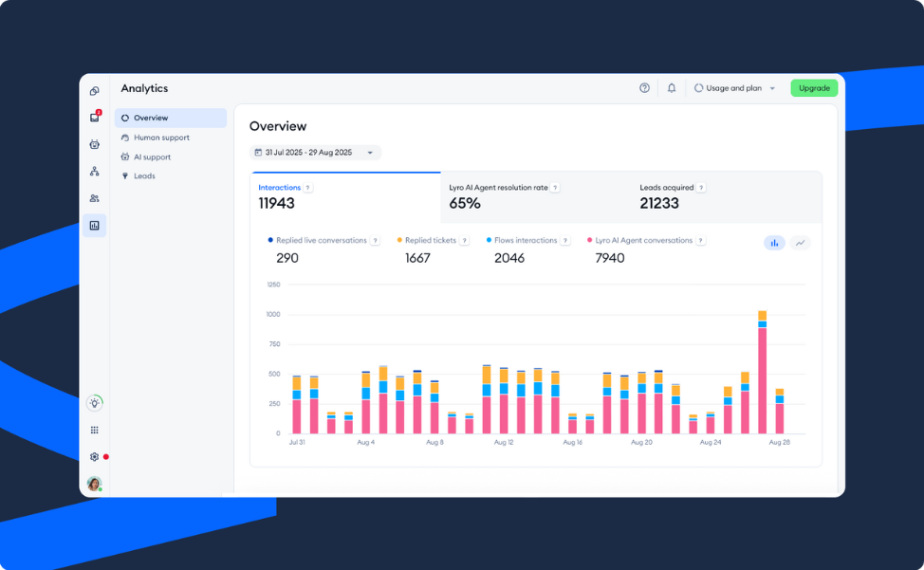This screenshot has width=924, height=570.
Task: Open the date range 31 Jul - 29 Aug dropdown
Action: (x=315, y=153)
